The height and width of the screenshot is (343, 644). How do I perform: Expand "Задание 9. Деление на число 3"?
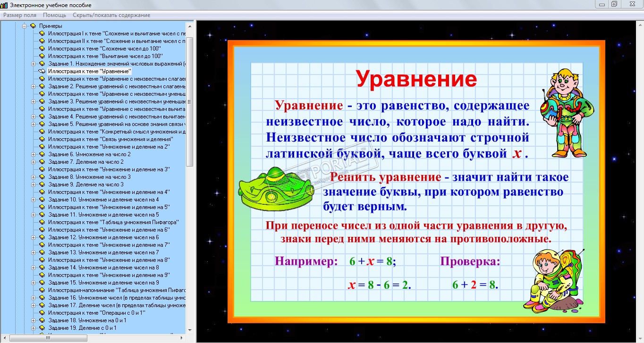pyautogui.click(x=33, y=184)
